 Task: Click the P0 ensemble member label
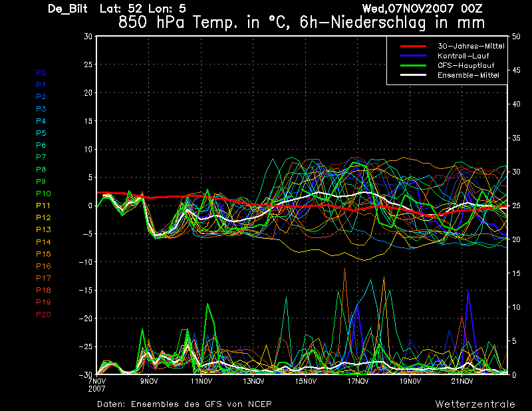coord(41,72)
